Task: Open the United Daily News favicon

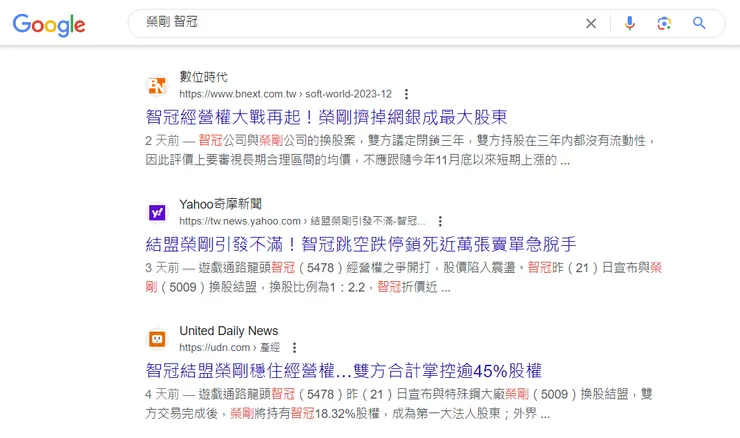Action: [x=157, y=339]
